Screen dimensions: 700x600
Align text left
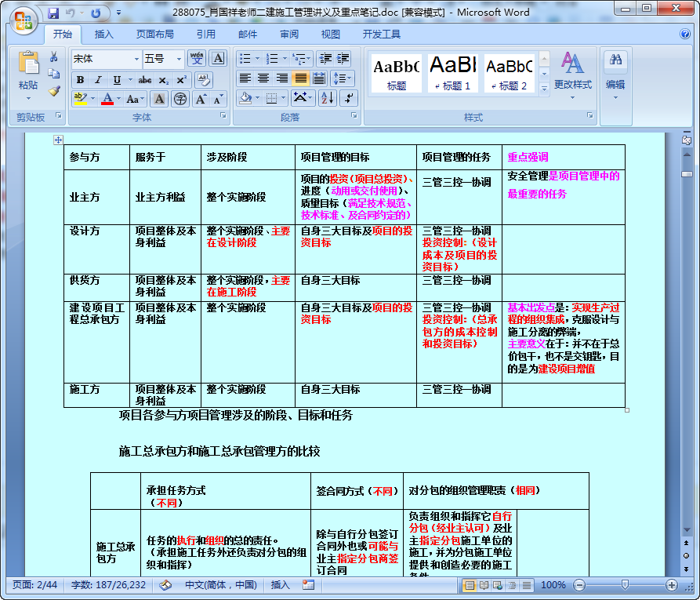(x=245, y=78)
